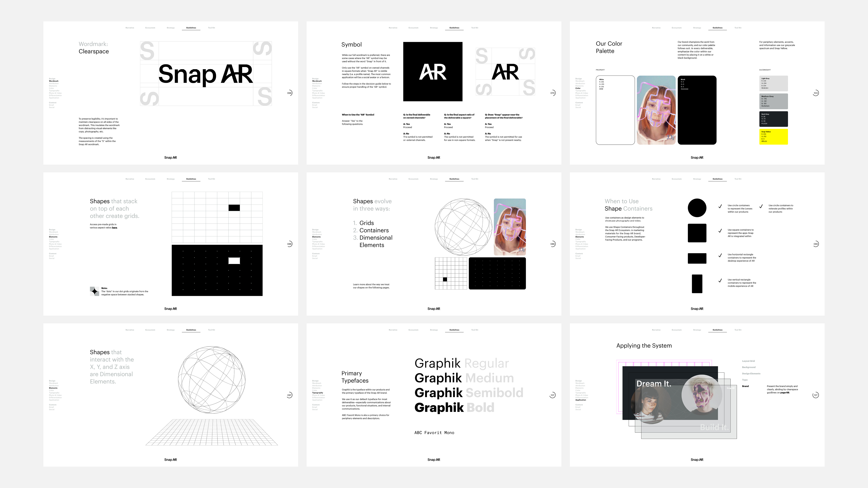Follow the 'page 68' clearspace link
Image resolution: width=868 pixels, height=488 pixels.
(x=785, y=393)
